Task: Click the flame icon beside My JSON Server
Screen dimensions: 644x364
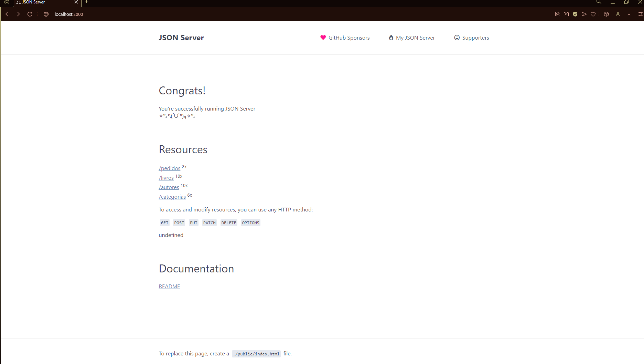Action: point(391,38)
